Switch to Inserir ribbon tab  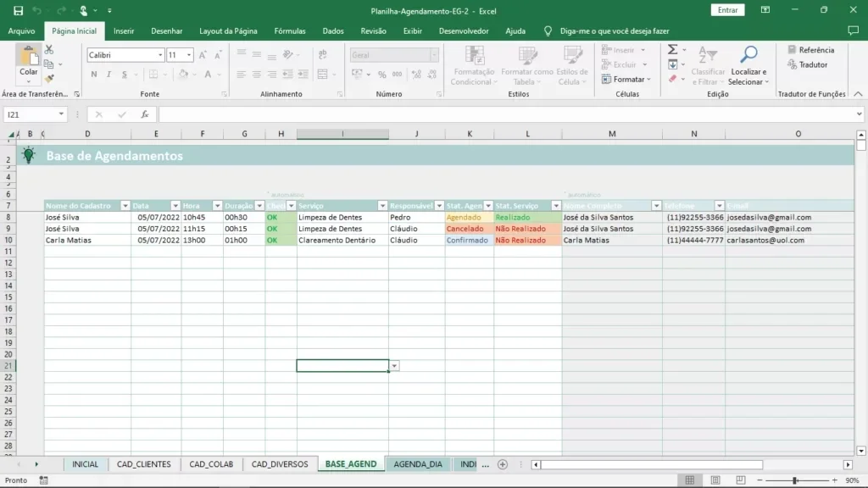click(124, 31)
